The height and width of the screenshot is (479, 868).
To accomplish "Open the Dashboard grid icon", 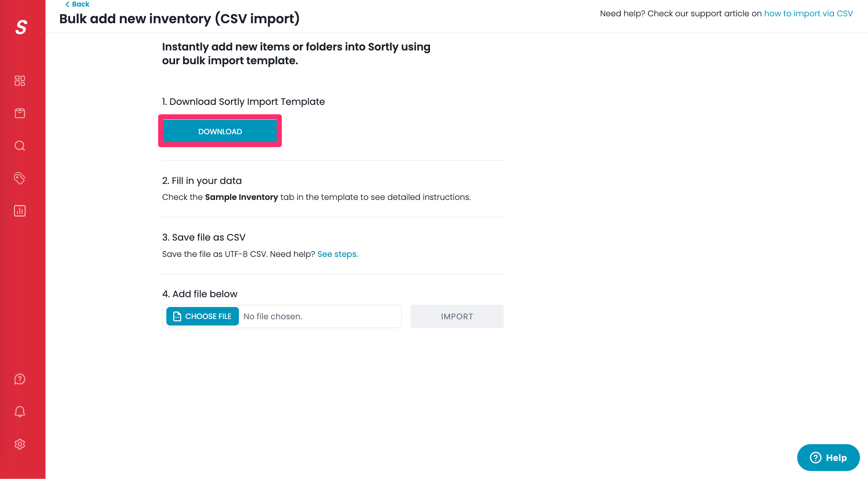I will pos(20,81).
